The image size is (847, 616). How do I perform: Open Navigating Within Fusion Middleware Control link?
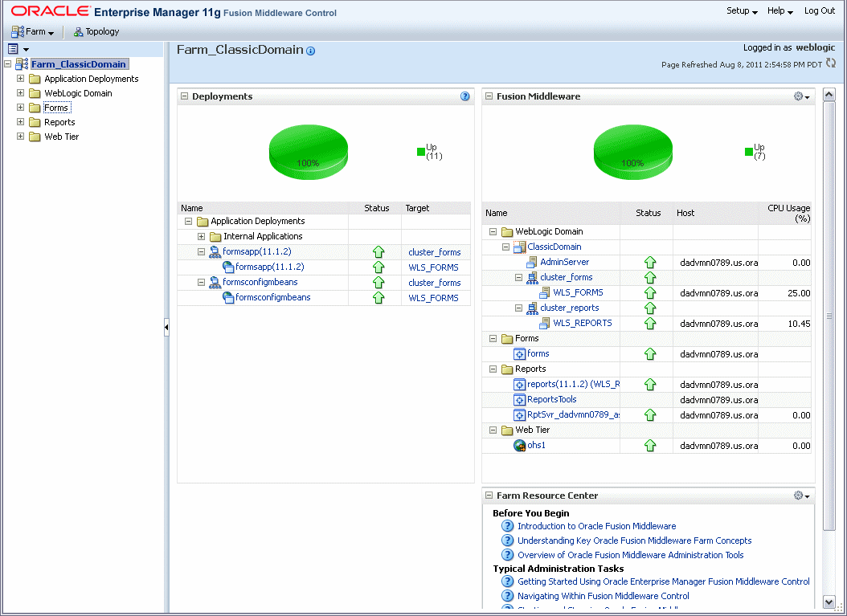[x=603, y=596]
